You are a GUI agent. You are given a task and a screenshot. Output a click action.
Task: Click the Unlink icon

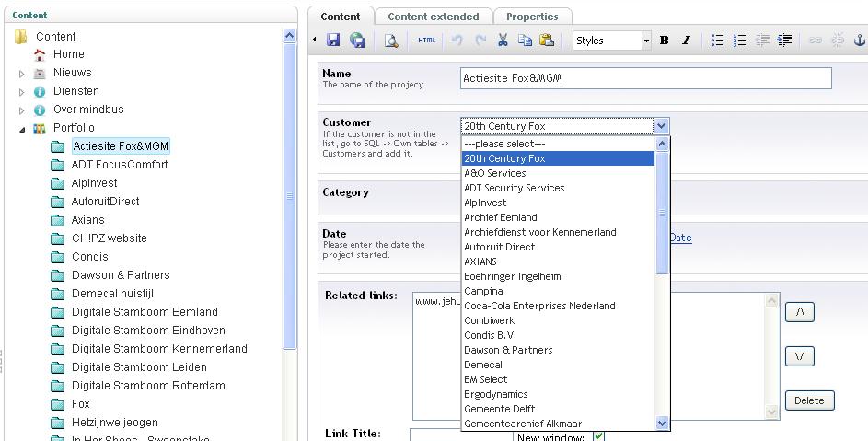838,40
